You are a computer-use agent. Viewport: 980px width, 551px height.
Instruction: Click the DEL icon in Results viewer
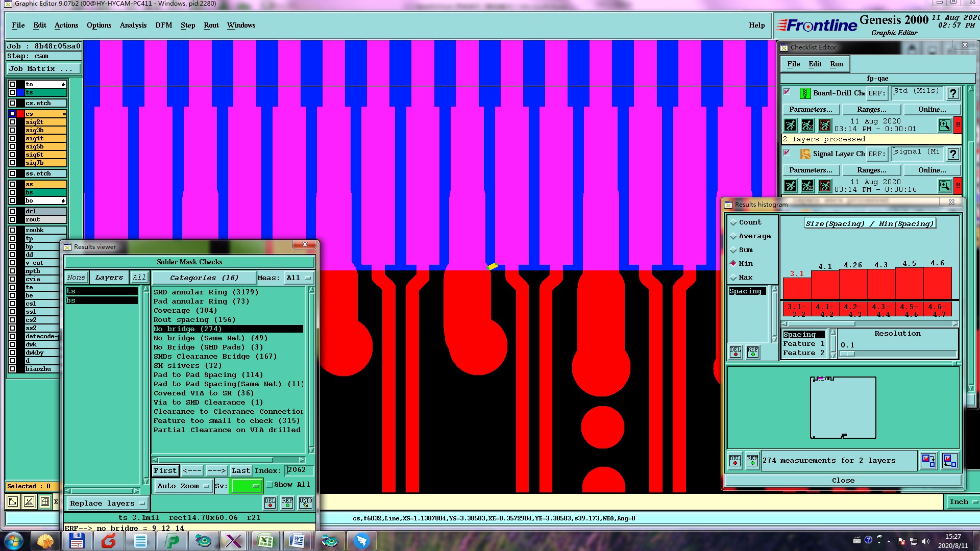[270, 503]
